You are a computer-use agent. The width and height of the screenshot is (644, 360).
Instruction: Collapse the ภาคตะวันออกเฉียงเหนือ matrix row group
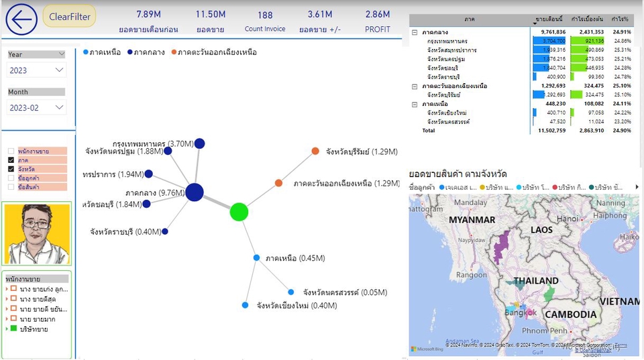click(x=415, y=86)
